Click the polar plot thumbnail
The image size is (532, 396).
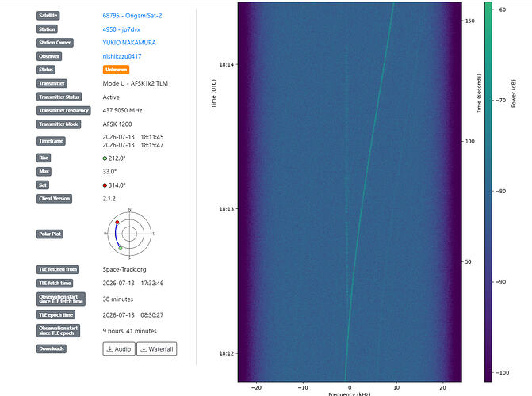pos(129,234)
